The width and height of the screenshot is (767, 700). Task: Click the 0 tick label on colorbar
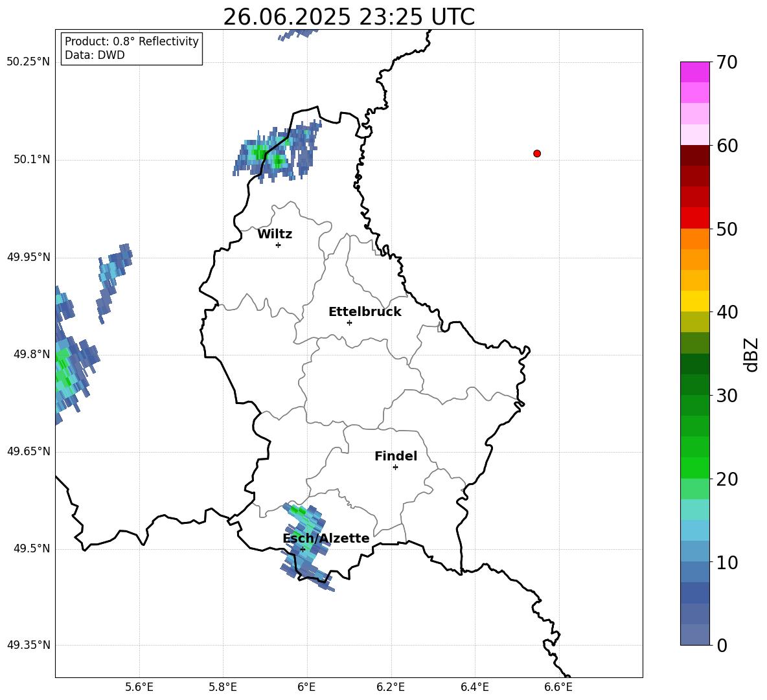point(722,645)
